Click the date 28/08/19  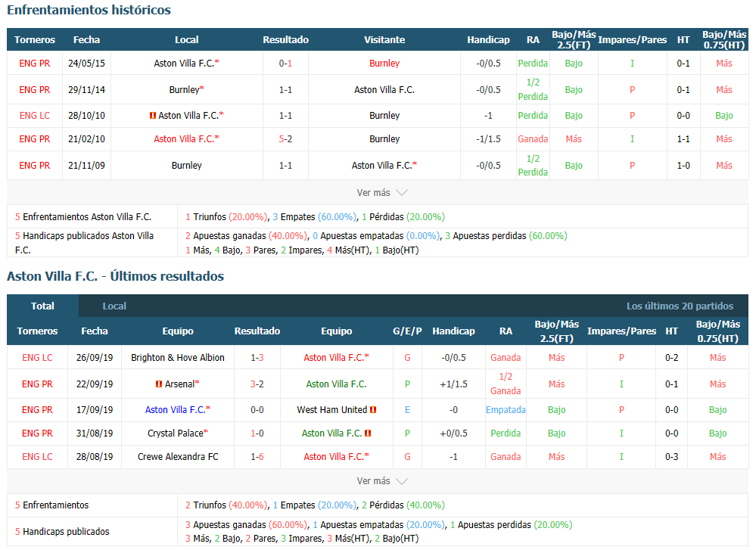click(95, 456)
